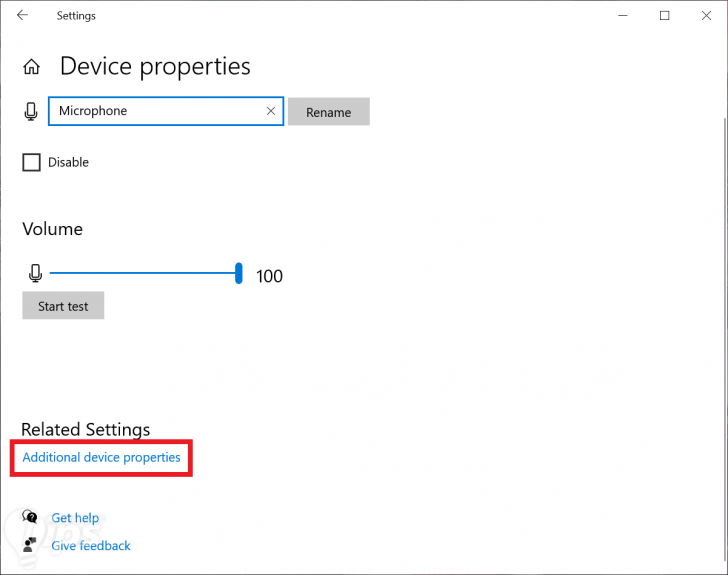This screenshot has height=575, width=728.
Task: Close the Settings window
Action: 706,16
